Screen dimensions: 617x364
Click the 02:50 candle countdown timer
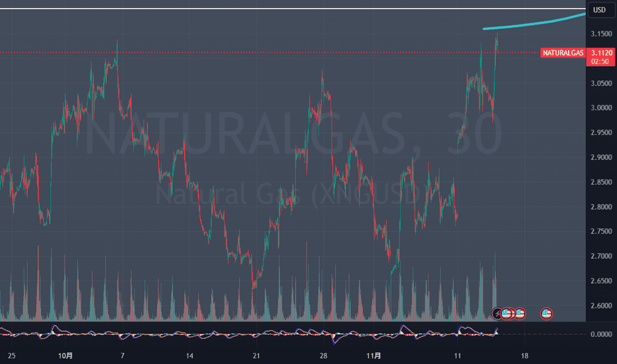point(600,62)
